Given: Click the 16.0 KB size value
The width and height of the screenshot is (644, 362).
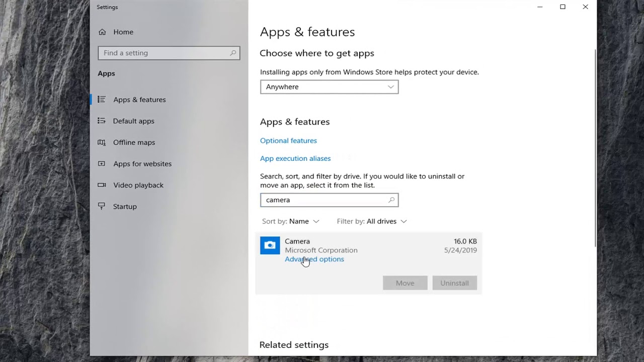Looking at the screenshot, I should (x=465, y=241).
